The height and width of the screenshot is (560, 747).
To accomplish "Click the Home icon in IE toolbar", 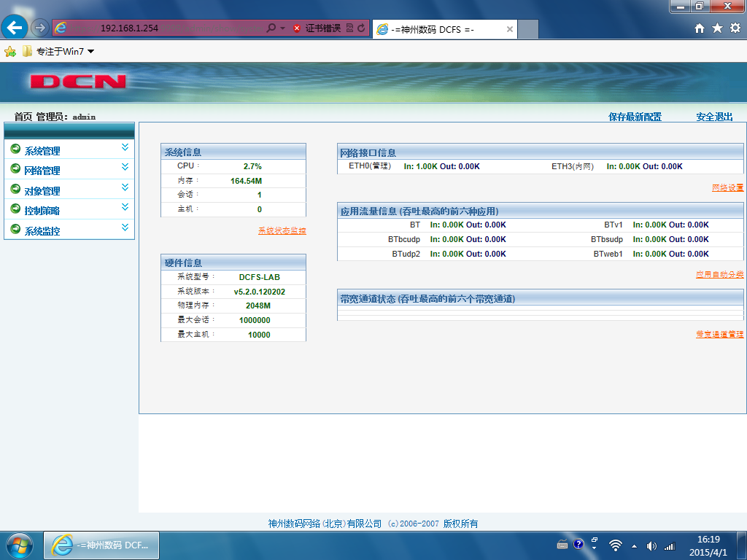I will click(699, 28).
